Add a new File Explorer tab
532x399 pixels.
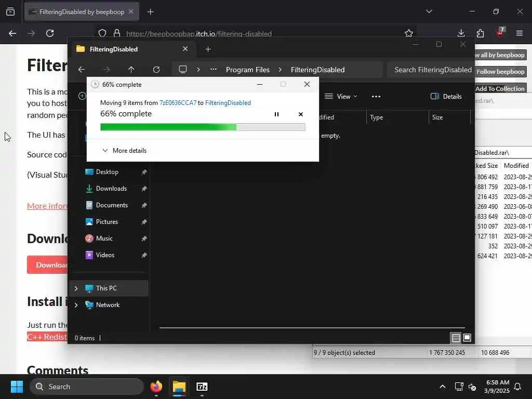[x=208, y=49]
